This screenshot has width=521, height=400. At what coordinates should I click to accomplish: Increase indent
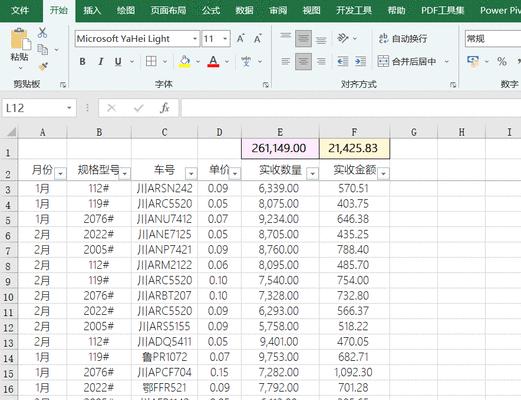click(x=360, y=61)
